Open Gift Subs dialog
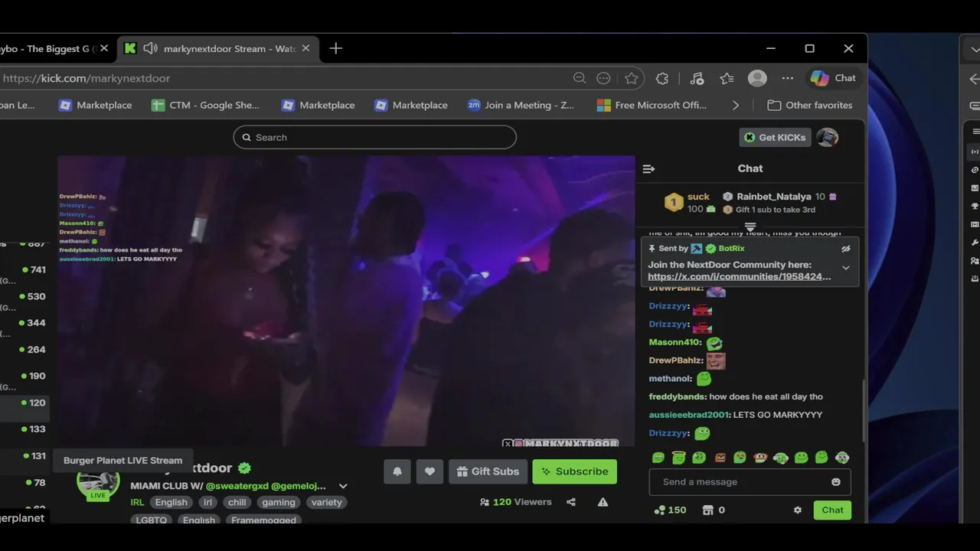This screenshot has height=551, width=980. 488,471
